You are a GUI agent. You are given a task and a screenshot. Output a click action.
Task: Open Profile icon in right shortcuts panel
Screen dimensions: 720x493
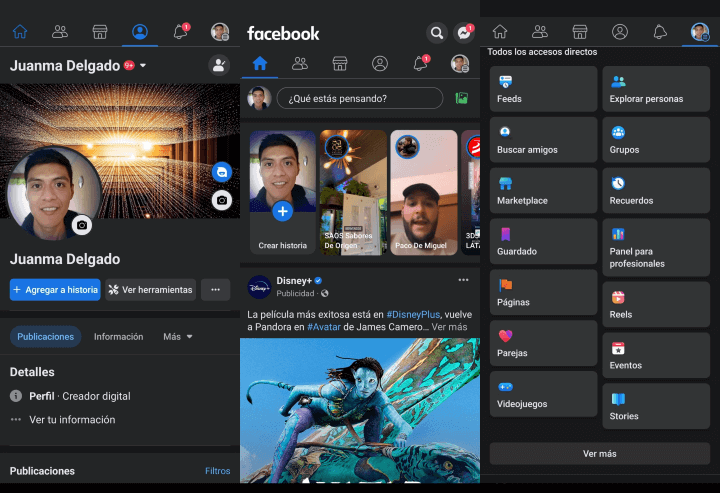620,32
